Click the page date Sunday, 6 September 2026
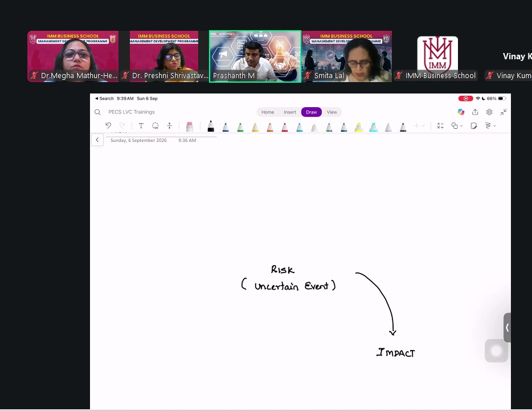The width and height of the screenshot is (532, 411). (138, 140)
